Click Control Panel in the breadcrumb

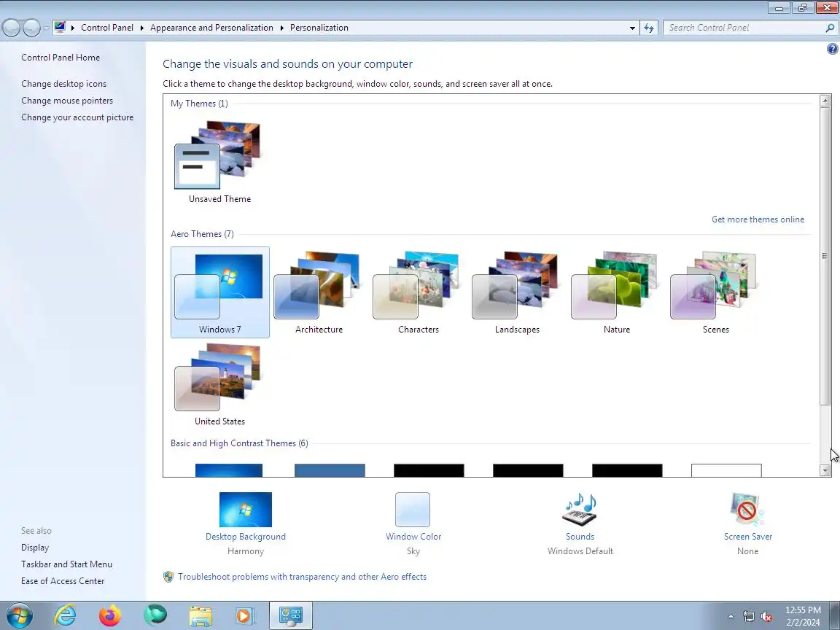click(x=107, y=28)
